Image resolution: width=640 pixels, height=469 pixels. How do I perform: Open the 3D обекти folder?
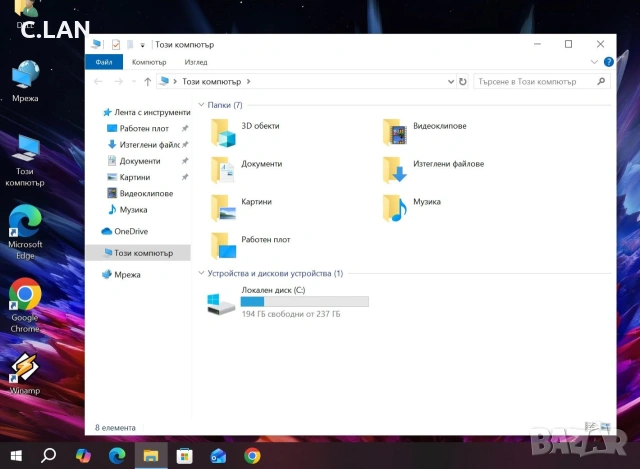point(223,133)
